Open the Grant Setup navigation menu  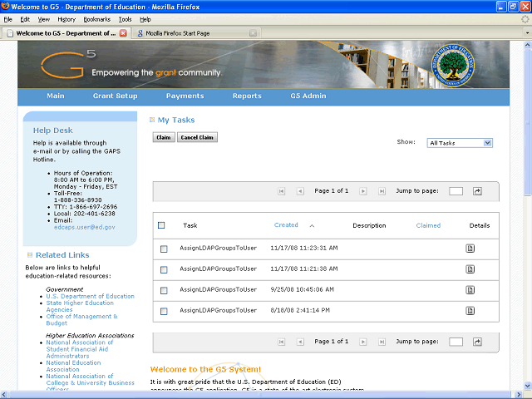116,96
